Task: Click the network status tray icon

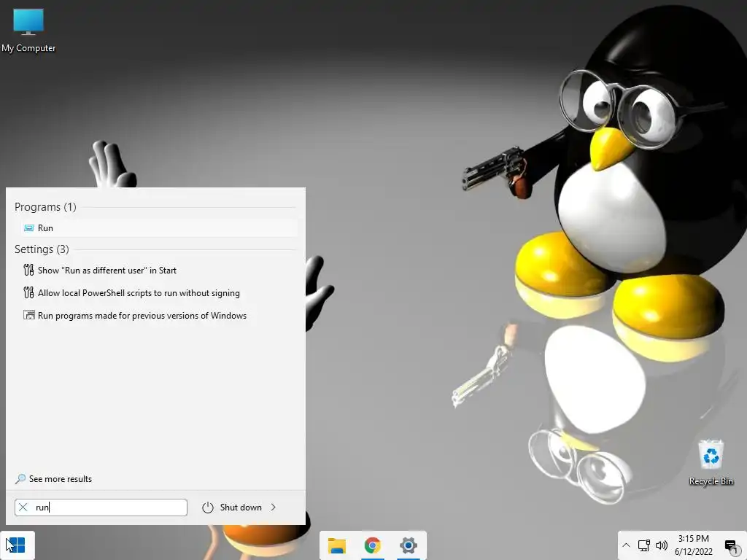Action: [643, 545]
